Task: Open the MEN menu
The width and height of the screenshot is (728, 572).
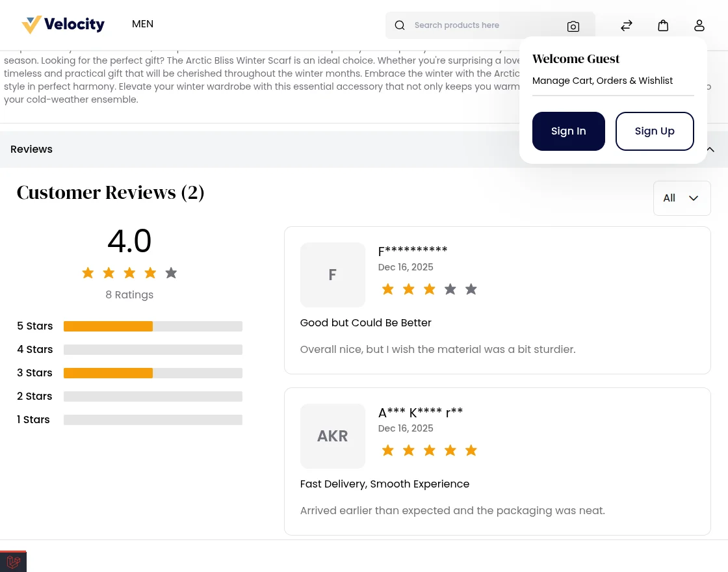Action: point(142,23)
